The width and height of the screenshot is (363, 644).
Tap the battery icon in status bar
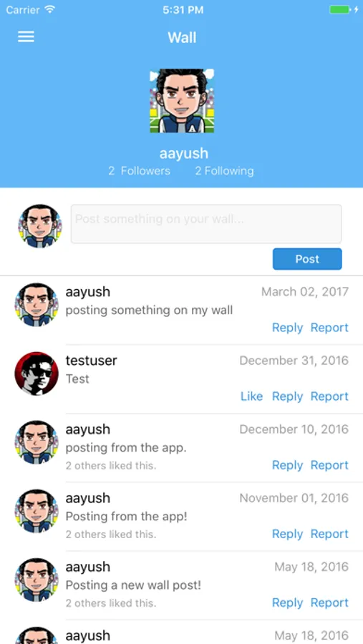click(340, 9)
